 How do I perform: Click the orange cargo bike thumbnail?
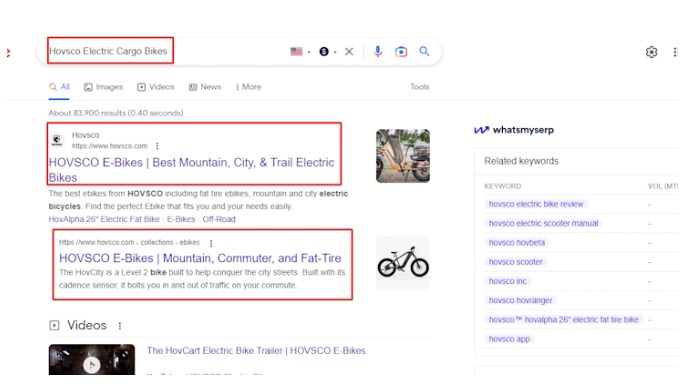tap(403, 156)
